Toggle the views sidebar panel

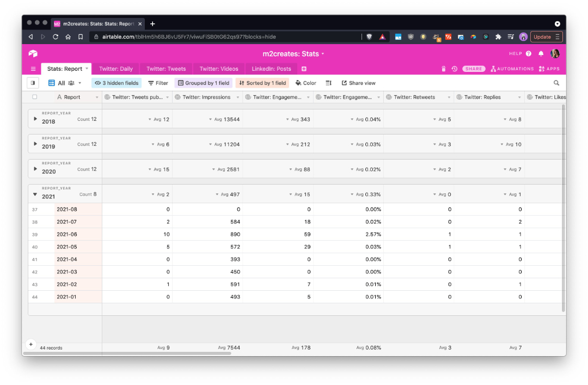(33, 83)
